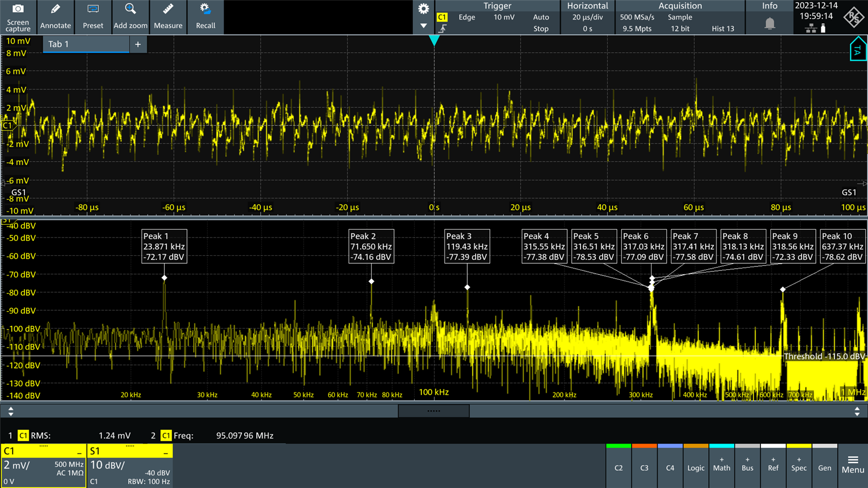Open the settings gear icon

click(x=423, y=9)
